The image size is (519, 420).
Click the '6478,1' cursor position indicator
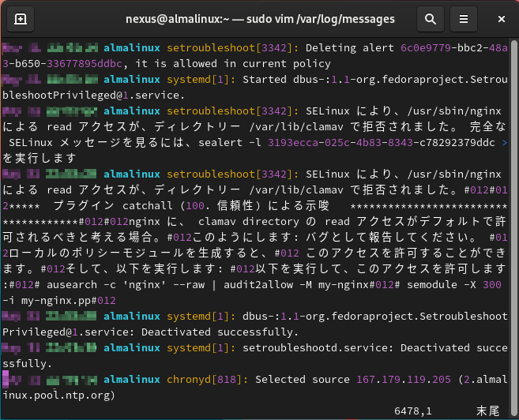pos(412,411)
